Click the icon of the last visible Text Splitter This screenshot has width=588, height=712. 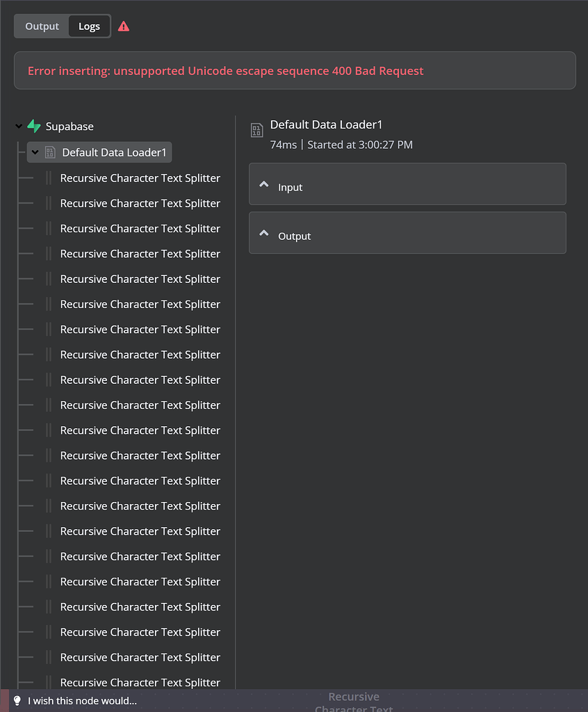(49, 682)
